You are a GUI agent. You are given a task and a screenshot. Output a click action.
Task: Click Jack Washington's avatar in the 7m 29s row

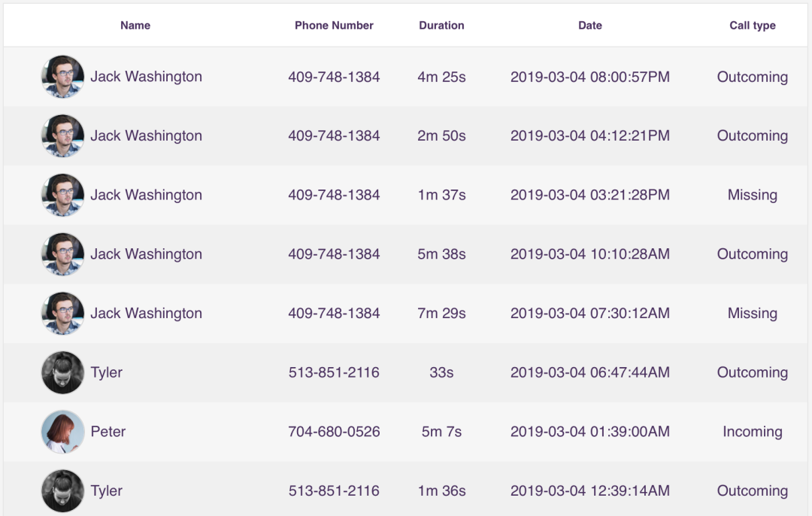[62, 314]
